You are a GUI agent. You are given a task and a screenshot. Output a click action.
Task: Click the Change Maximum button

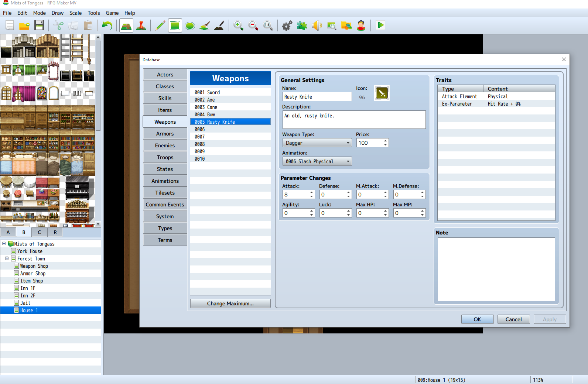point(230,304)
